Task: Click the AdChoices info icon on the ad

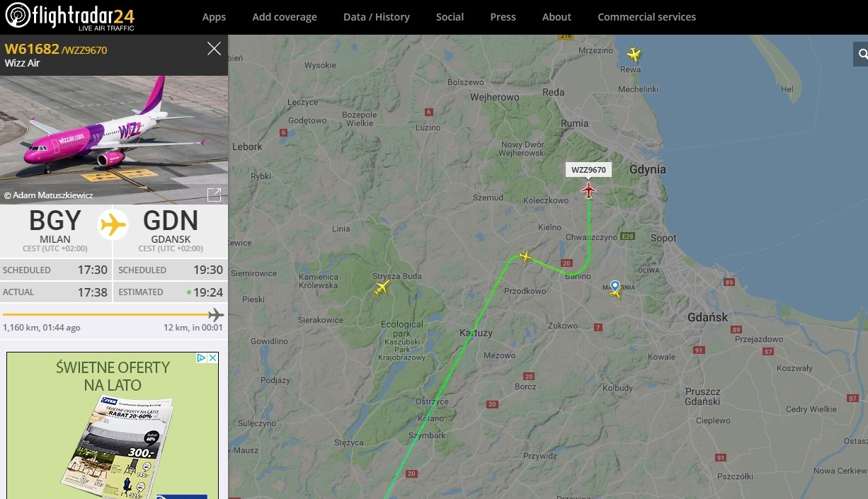Action: coord(201,358)
